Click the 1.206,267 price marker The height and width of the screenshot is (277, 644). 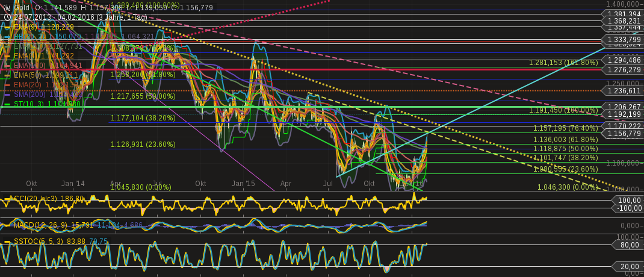623,107
